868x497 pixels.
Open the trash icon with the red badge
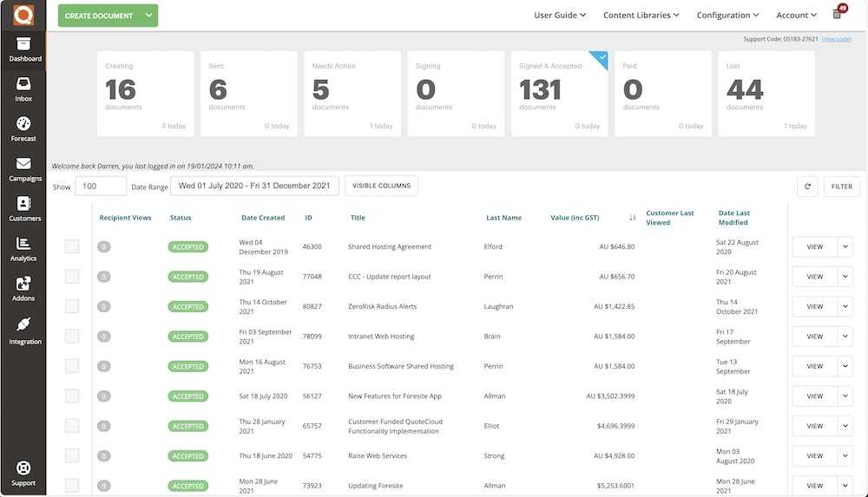click(x=838, y=13)
